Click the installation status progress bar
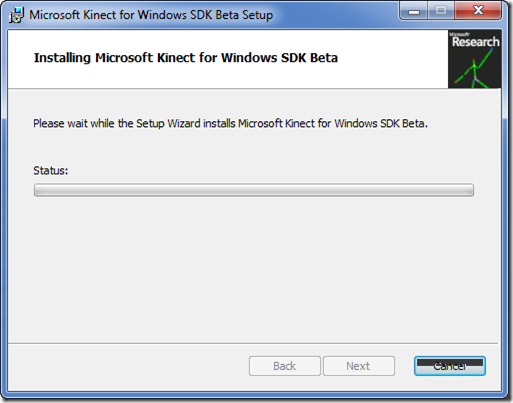513x403 pixels. point(254,190)
